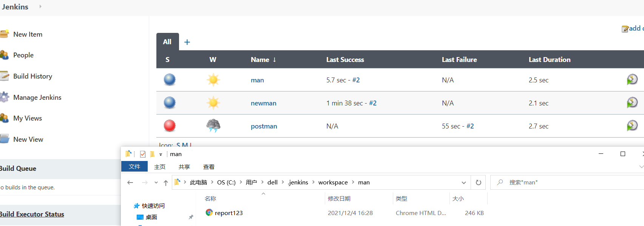Click the Manage Jenkins gear icon
The image size is (644, 226).
[4, 97]
